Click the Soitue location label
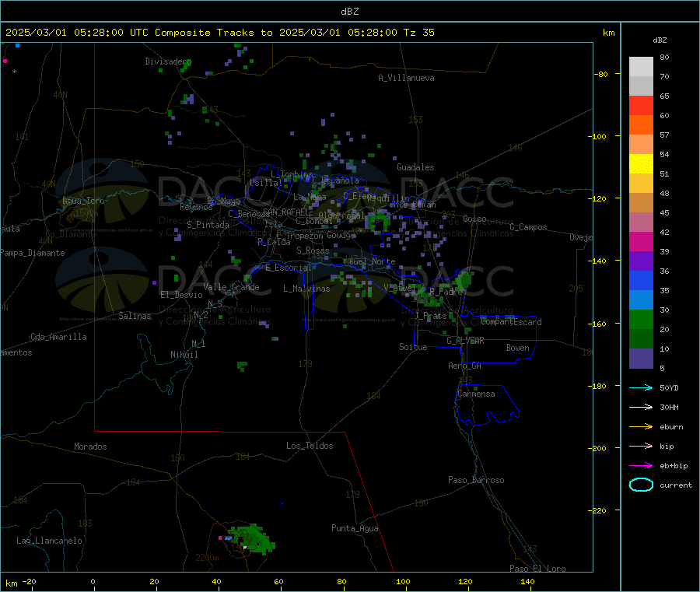 [x=413, y=347]
